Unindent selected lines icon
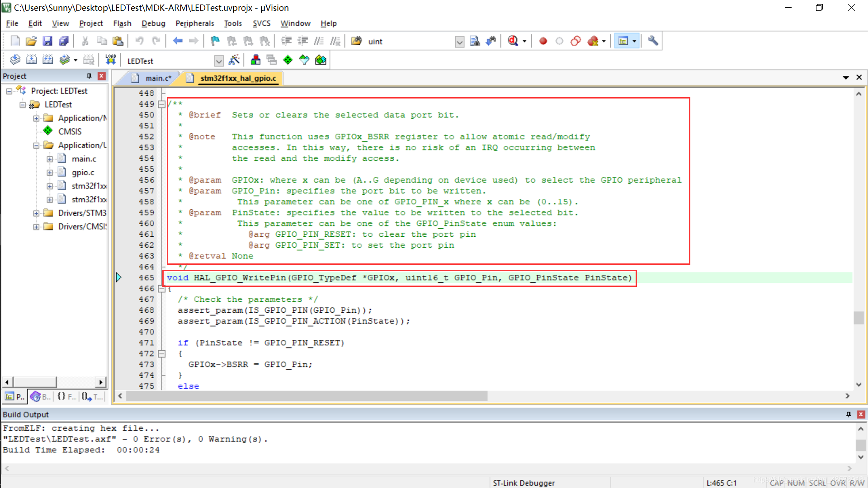Viewport: 868px width, 488px height. click(x=302, y=41)
